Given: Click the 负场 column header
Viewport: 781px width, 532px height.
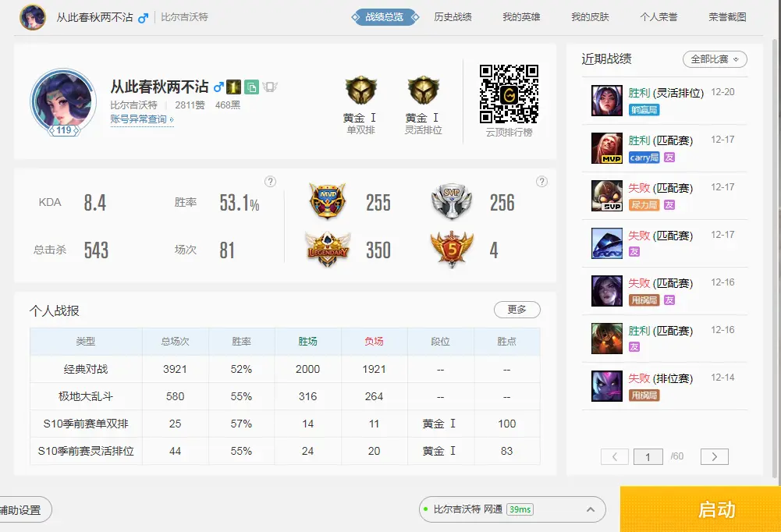Looking at the screenshot, I should (x=374, y=341).
